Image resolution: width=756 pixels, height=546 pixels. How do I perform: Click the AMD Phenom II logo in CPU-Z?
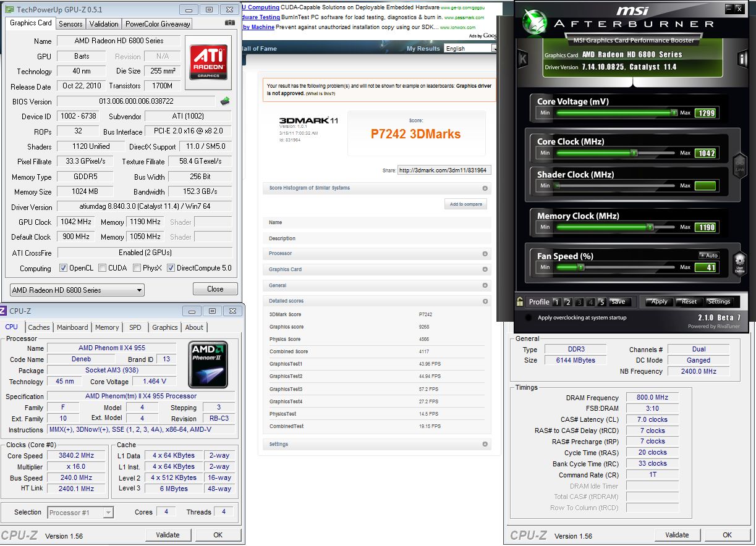pos(208,364)
